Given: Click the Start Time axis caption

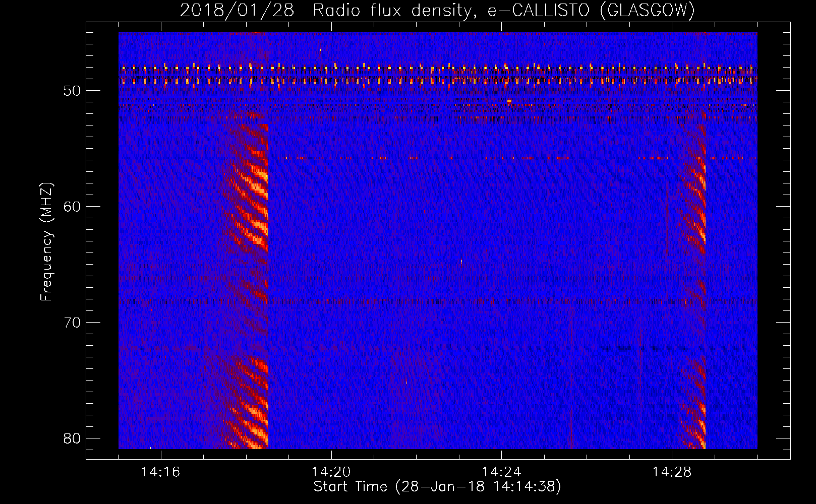Looking at the screenshot, I should click(x=437, y=487).
